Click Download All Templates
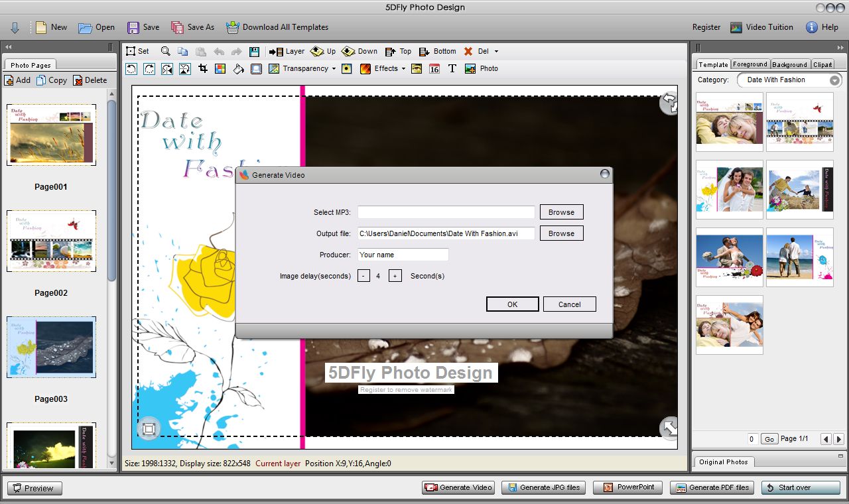 click(277, 27)
